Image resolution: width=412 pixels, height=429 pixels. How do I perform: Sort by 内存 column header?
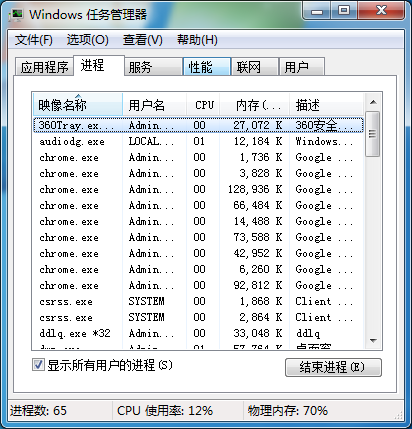pyautogui.click(x=255, y=105)
